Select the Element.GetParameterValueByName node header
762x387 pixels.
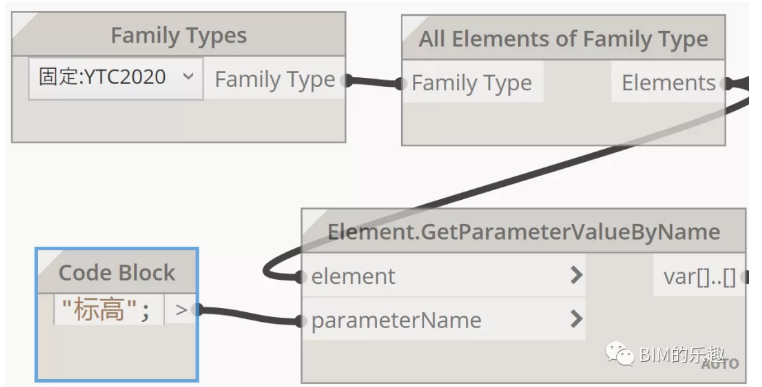coord(524,231)
